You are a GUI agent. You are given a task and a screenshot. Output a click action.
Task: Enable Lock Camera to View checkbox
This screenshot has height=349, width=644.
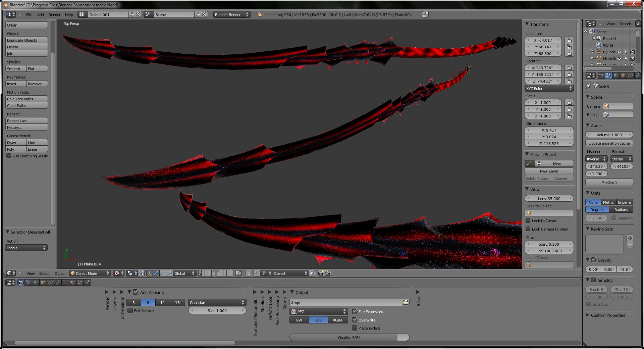pos(528,229)
